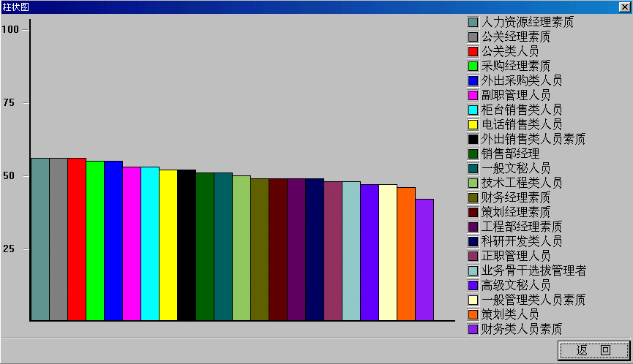Select the legend label 高级文秘人员
633x364 pixels.
(515, 285)
